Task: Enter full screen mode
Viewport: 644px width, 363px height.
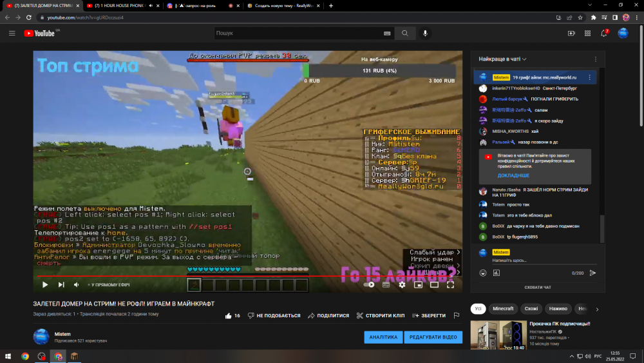Action: (x=451, y=284)
